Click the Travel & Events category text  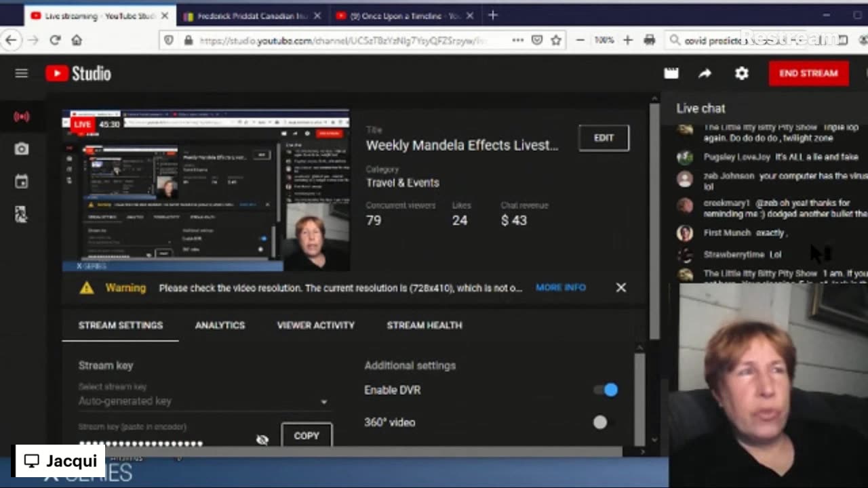[x=403, y=182]
